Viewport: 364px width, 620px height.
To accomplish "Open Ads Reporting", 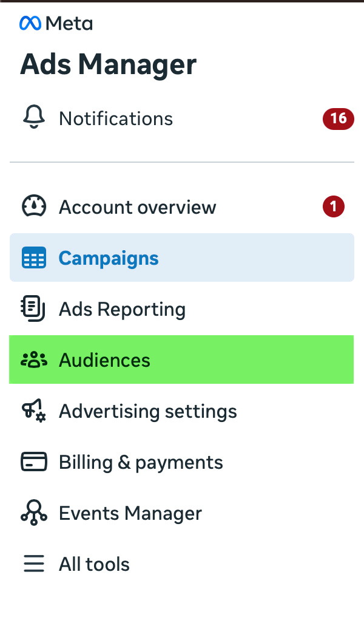I will tap(182, 309).
